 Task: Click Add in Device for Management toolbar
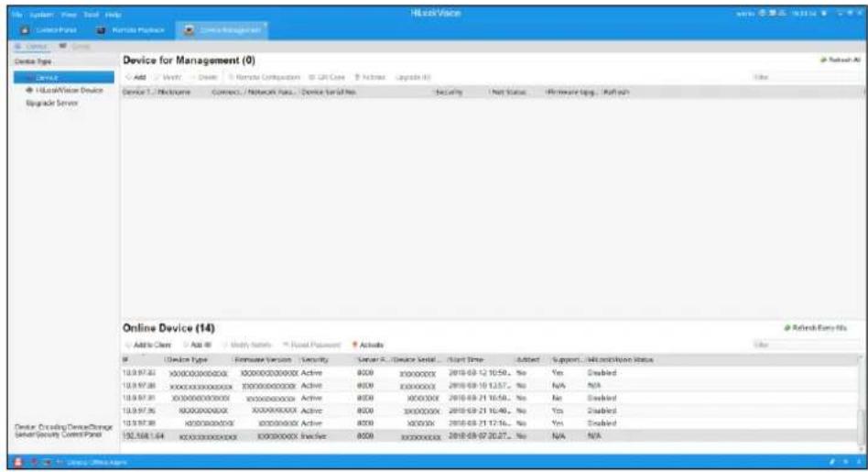(136, 77)
